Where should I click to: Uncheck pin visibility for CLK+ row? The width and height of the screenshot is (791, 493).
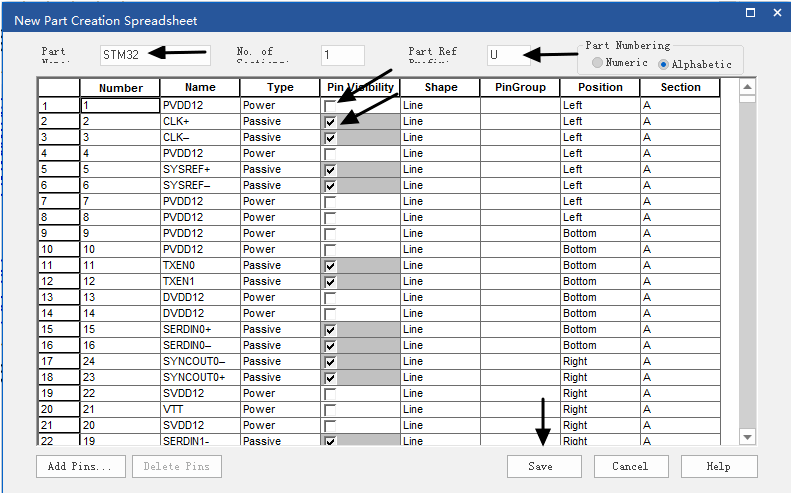[330, 121]
